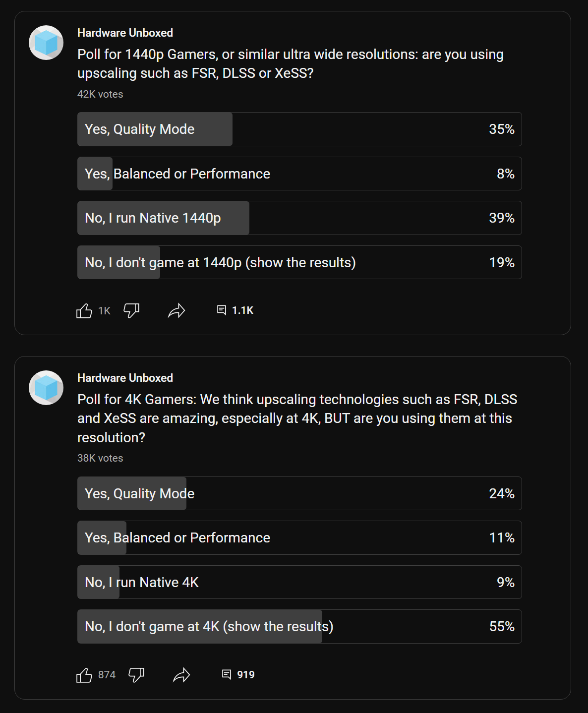Screen dimensions: 588x713
Task: Dislike the 4K gamers poll post
Action: [136, 675]
